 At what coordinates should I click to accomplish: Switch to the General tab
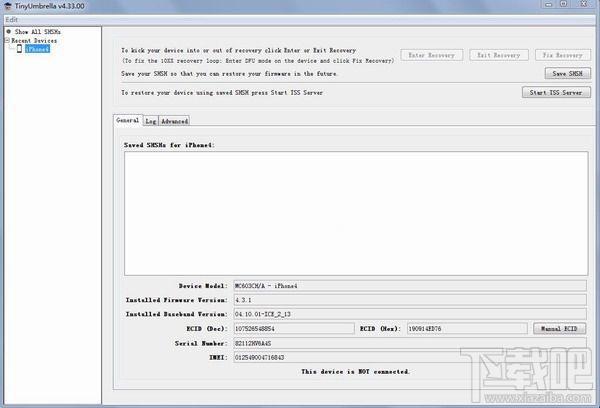coord(128,120)
